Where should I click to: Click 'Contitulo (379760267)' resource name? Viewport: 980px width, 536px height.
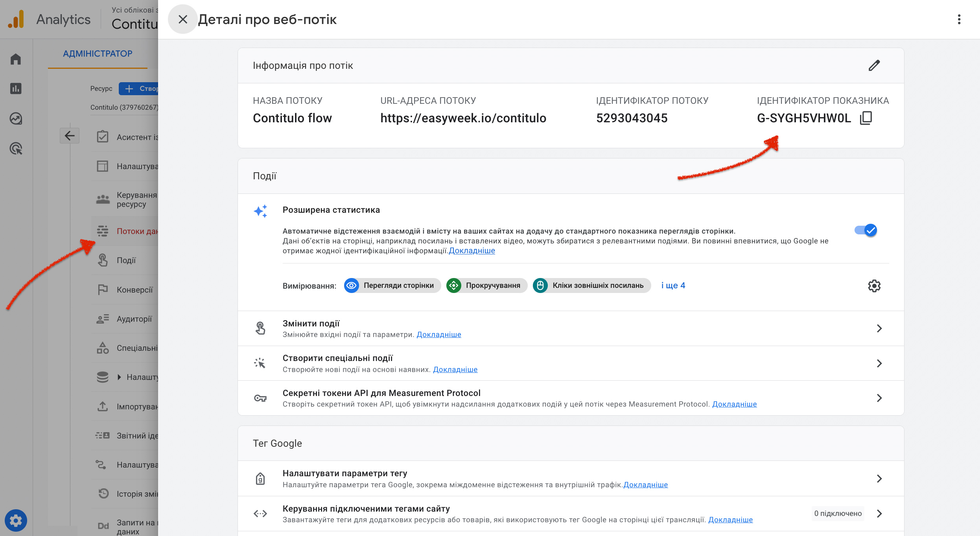[x=124, y=107]
